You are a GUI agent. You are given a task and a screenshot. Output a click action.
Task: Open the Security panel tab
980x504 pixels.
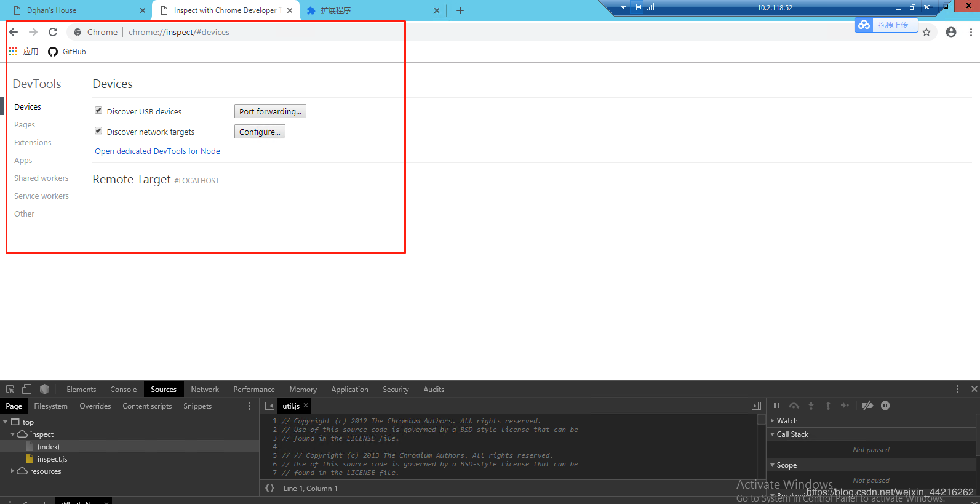coord(396,390)
